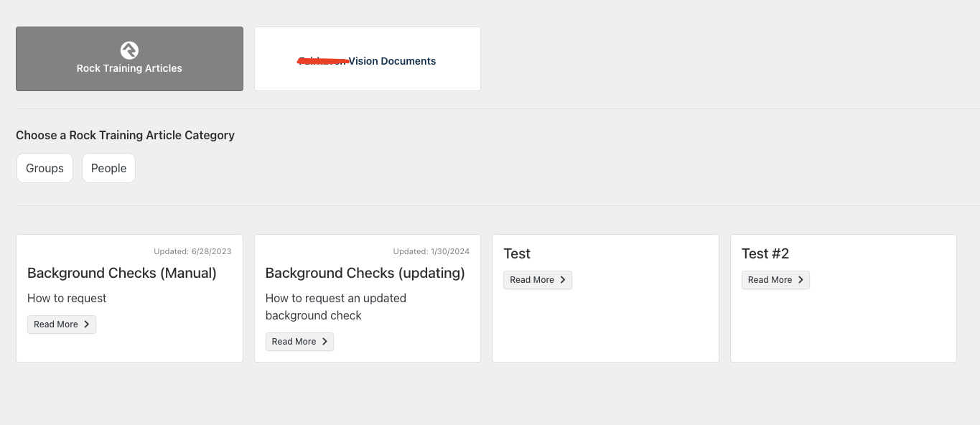This screenshot has width=980, height=425.
Task: Open the Background Checks (Manual) article title
Action: [x=122, y=273]
